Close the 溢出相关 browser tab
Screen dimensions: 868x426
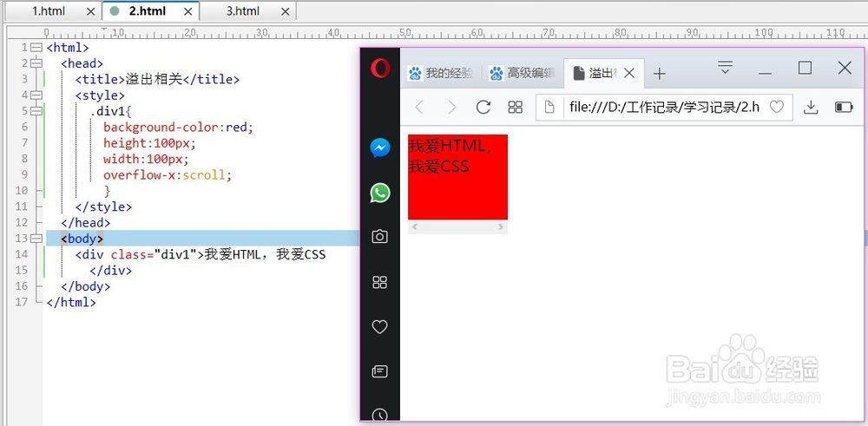(628, 73)
